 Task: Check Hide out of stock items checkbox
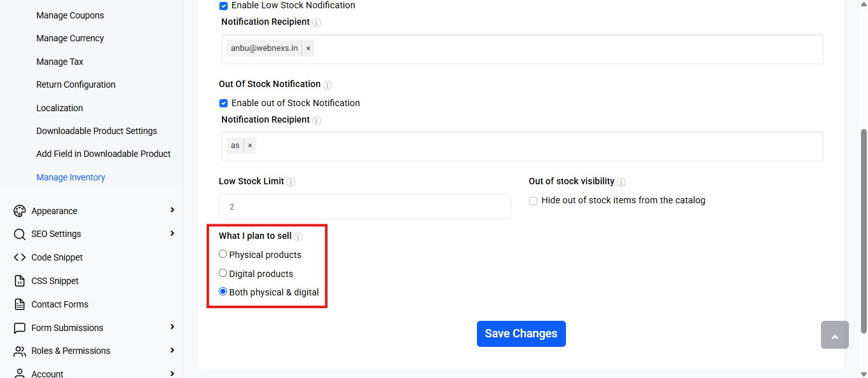point(534,201)
